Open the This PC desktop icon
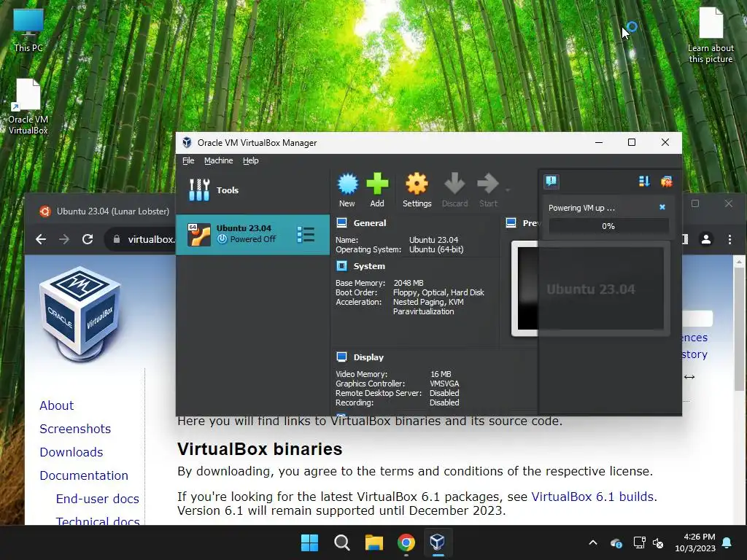Image resolution: width=747 pixels, height=560 pixels. point(28,31)
